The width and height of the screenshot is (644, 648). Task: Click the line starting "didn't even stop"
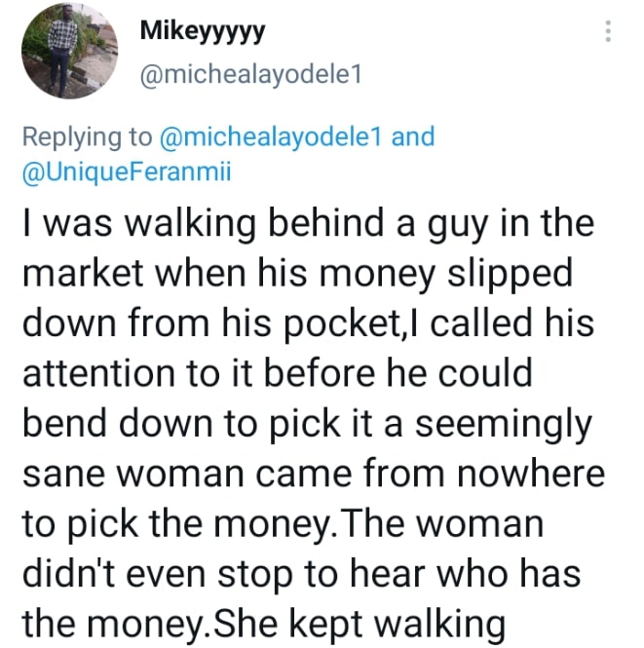300,573
